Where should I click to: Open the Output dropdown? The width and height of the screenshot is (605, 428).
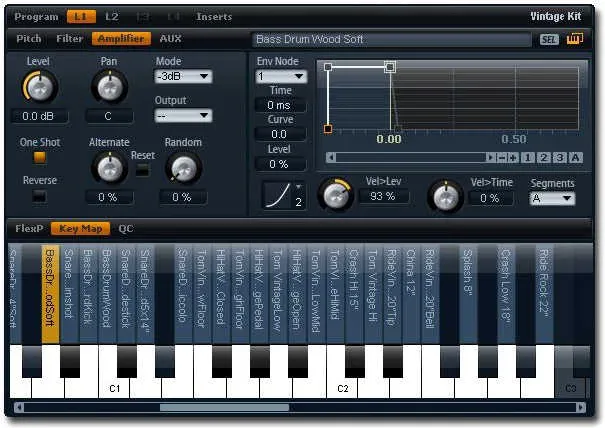click(183, 116)
